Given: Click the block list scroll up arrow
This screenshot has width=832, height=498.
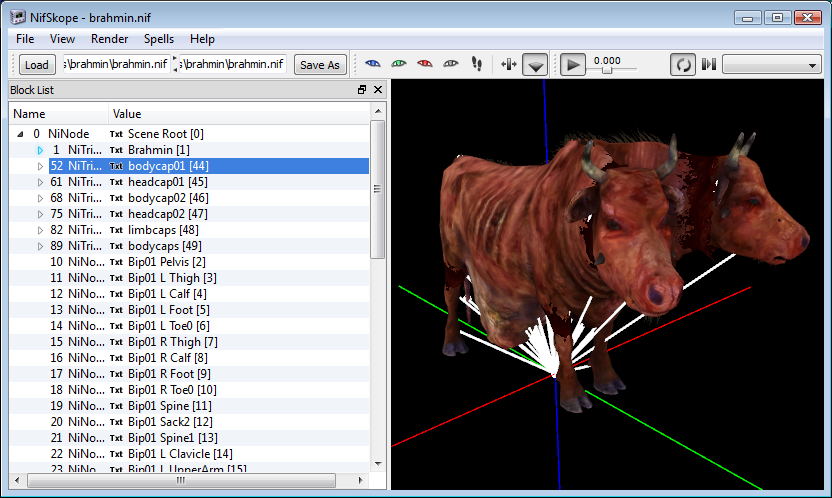Looking at the screenshot, I should point(378,111).
